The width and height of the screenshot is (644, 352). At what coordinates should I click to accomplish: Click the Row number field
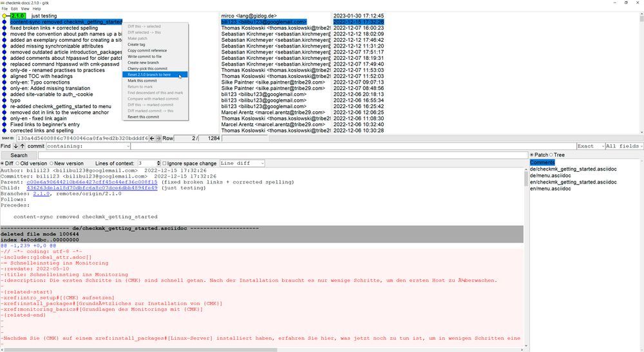click(x=185, y=138)
